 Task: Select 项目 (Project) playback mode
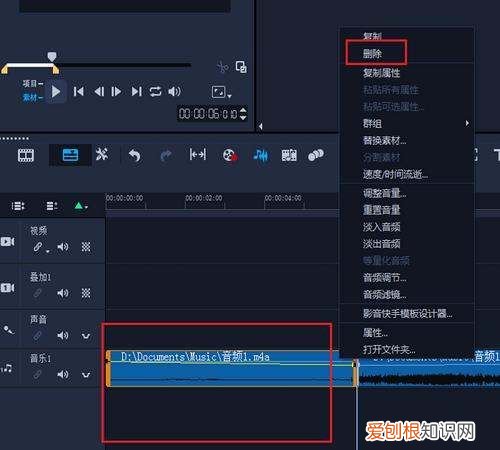click(x=33, y=84)
